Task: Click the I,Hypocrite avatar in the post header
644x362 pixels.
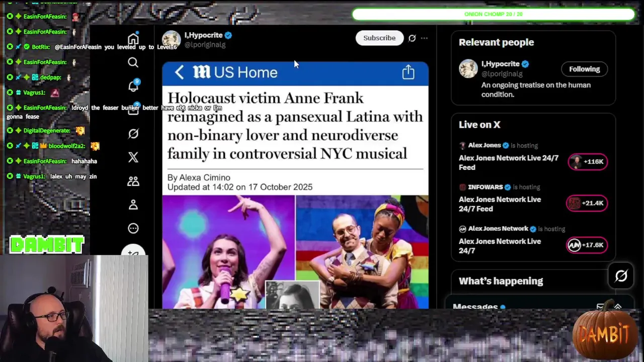Action: coord(171,40)
